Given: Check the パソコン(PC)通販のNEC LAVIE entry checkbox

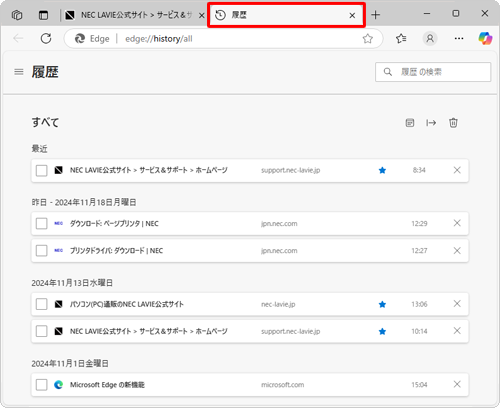Looking at the screenshot, I should pos(42,304).
